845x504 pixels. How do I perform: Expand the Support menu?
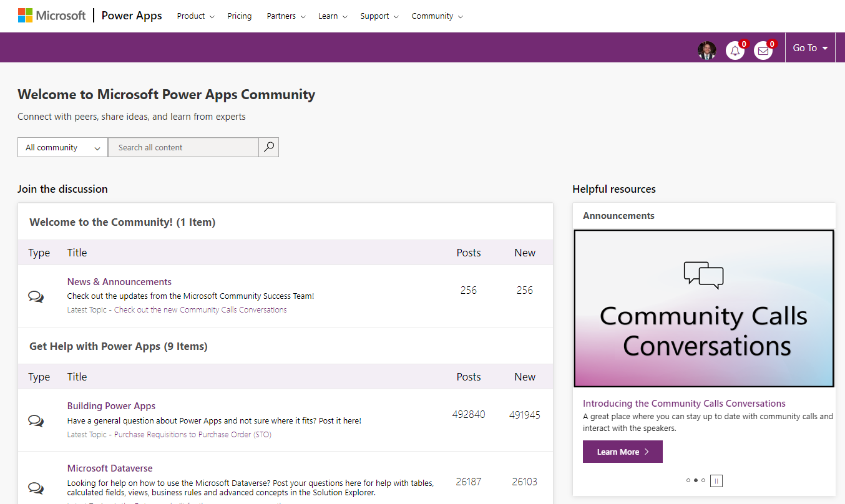point(379,16)
